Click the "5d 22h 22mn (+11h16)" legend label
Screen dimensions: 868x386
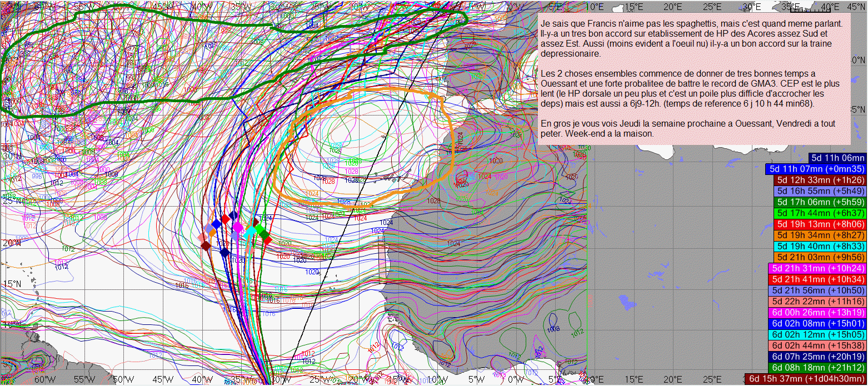(818, 301)
